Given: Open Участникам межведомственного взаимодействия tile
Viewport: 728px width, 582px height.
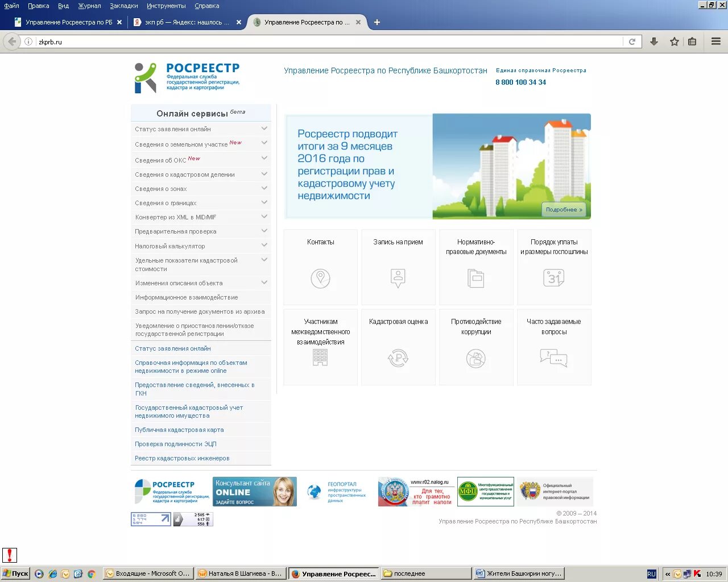Looking at the screenshot, I should [321, 347].
